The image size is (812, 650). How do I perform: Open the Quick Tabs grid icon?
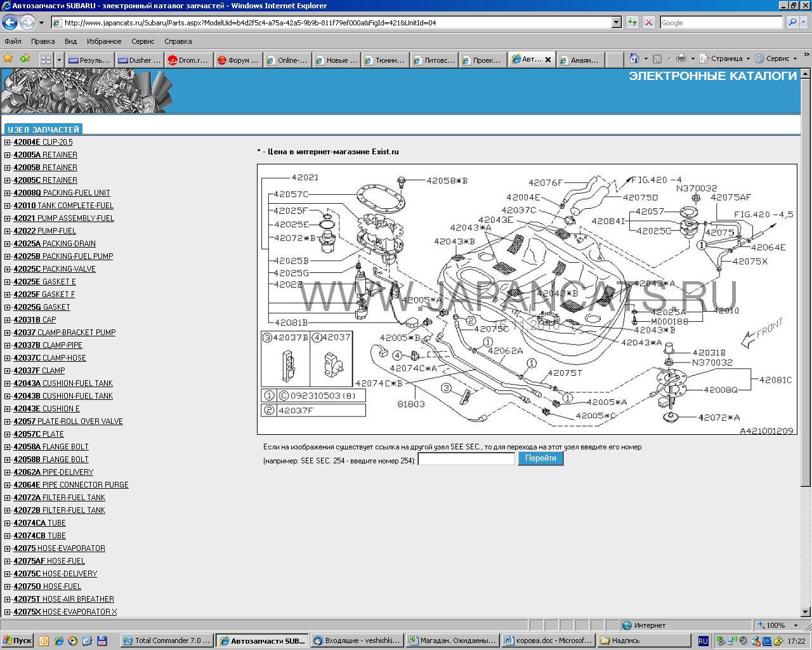tap(46, 60)
